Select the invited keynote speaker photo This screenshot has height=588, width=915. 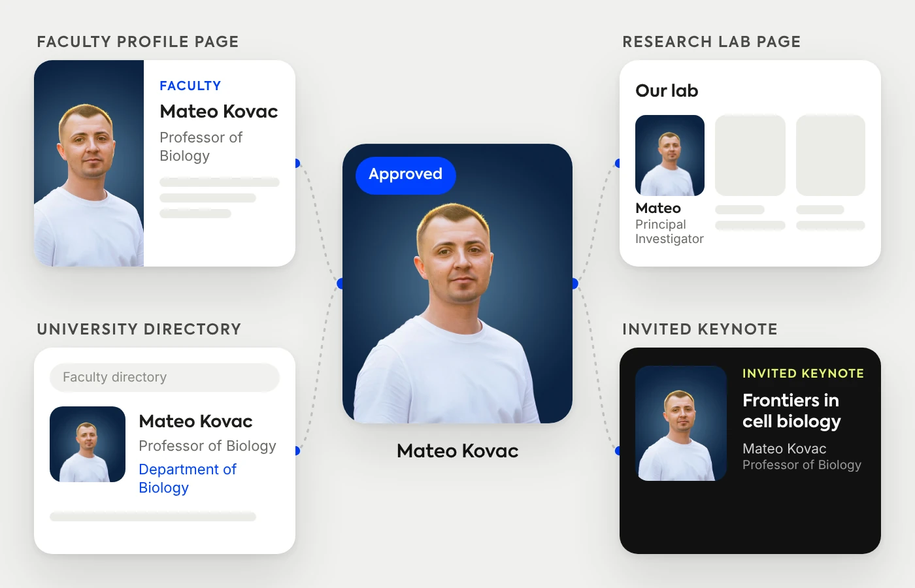(681, 423)
